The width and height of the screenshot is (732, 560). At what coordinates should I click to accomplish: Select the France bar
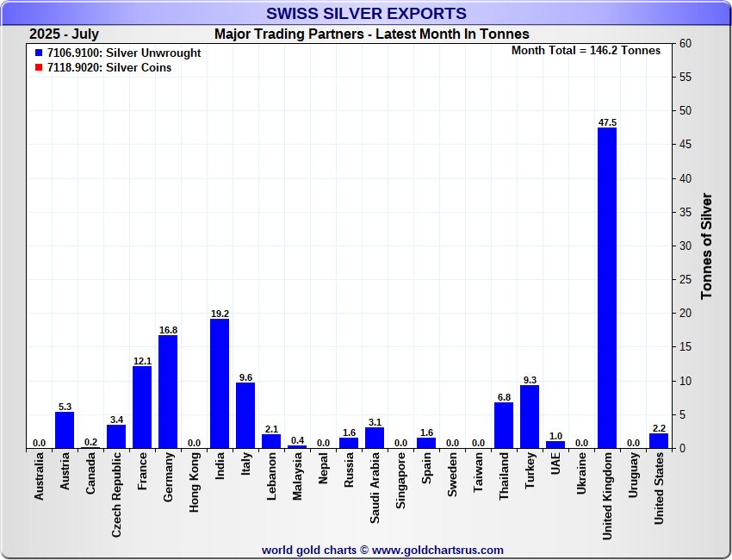pyautogui.click(x=142, y=408)
